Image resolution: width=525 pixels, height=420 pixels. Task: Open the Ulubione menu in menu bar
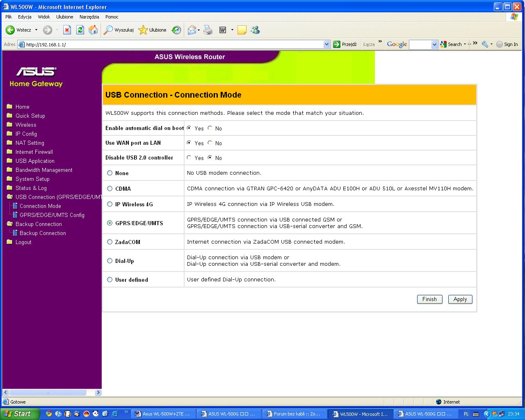65,17
